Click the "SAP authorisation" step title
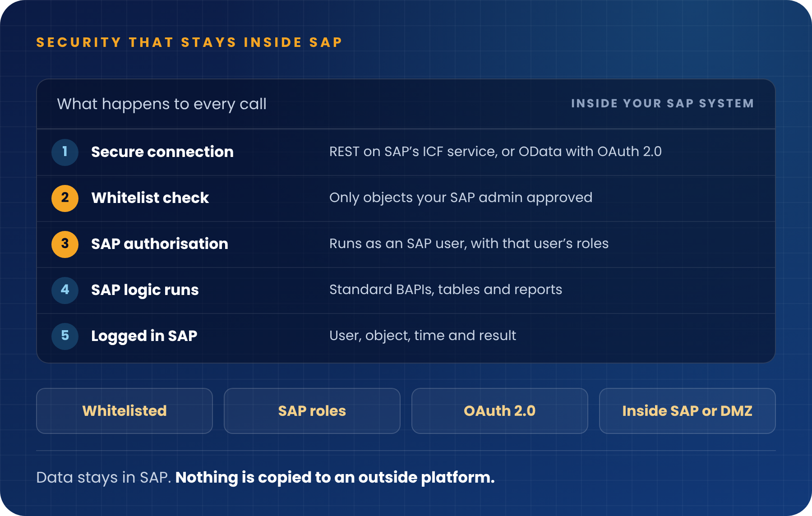The height and width of the screenshot is (516, 812). tap(160, 244)
